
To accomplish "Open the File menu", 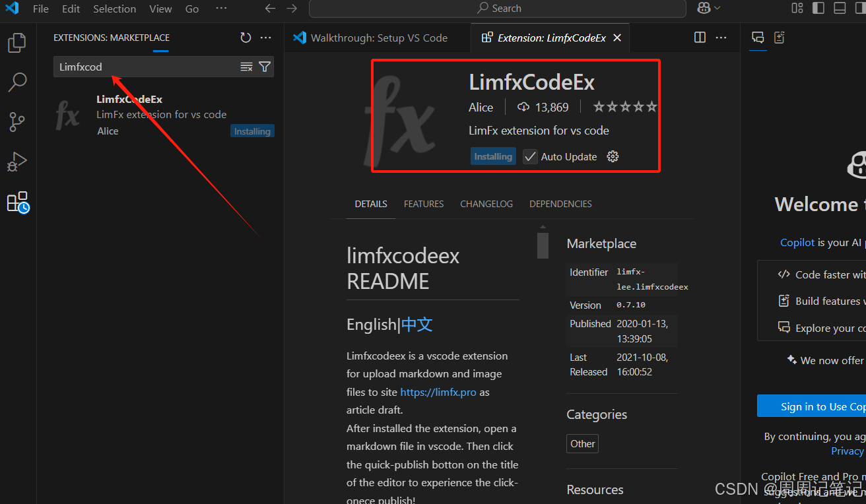I will click(x=41, y=9).
